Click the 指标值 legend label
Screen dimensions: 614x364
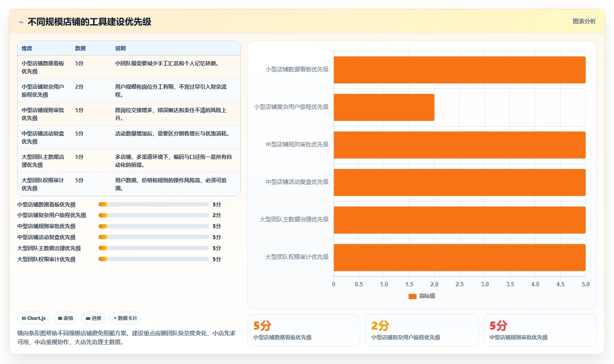click(x=427, y=296)
